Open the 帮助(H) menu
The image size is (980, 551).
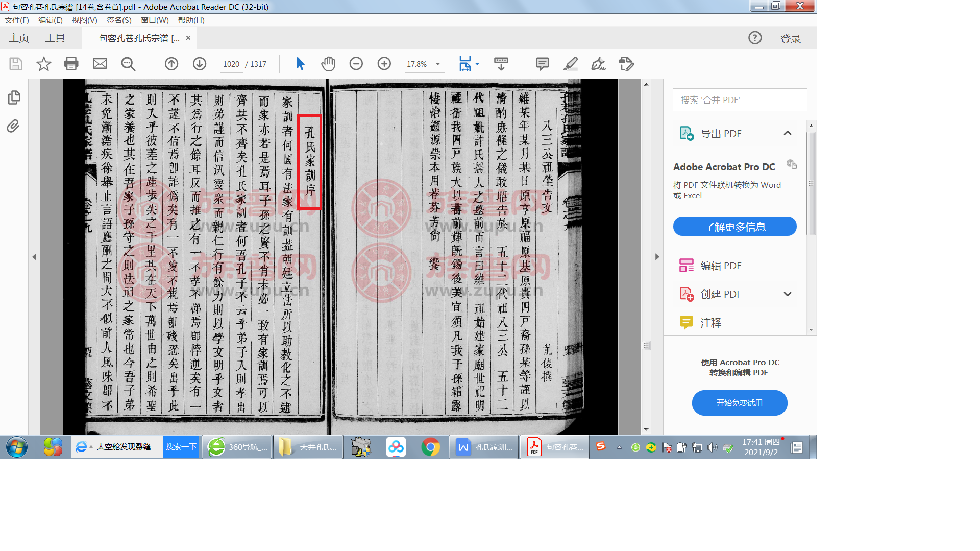coord(191,20)
